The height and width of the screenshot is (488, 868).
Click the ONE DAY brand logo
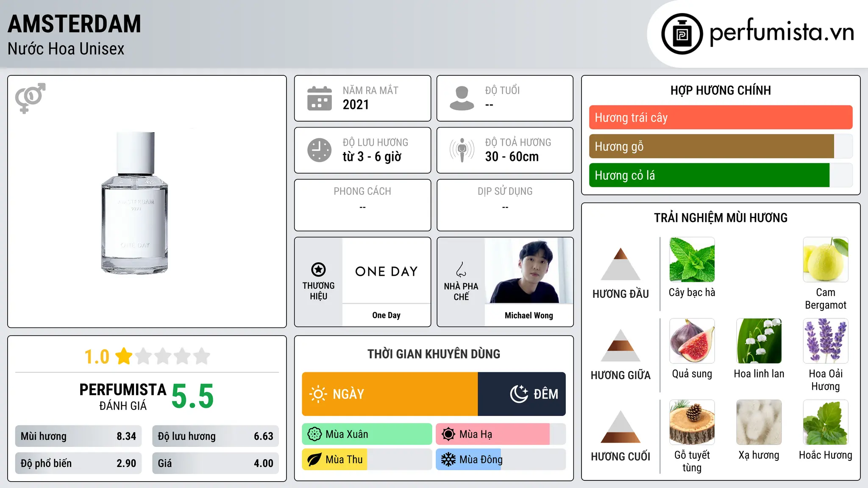pos(387,271)
